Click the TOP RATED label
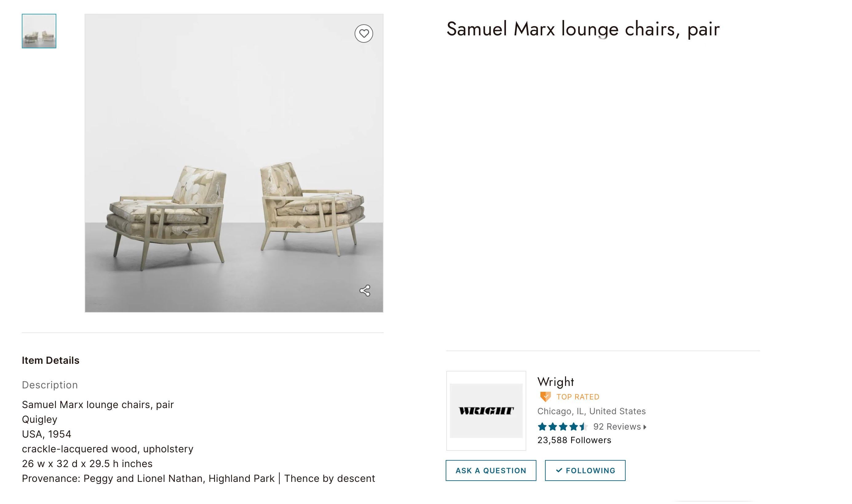 pos(578,397)
